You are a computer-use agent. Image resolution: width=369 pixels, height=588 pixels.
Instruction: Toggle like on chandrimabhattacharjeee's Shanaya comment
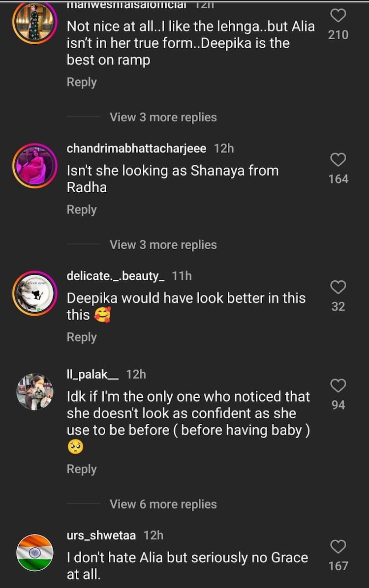tap(338, 159)
